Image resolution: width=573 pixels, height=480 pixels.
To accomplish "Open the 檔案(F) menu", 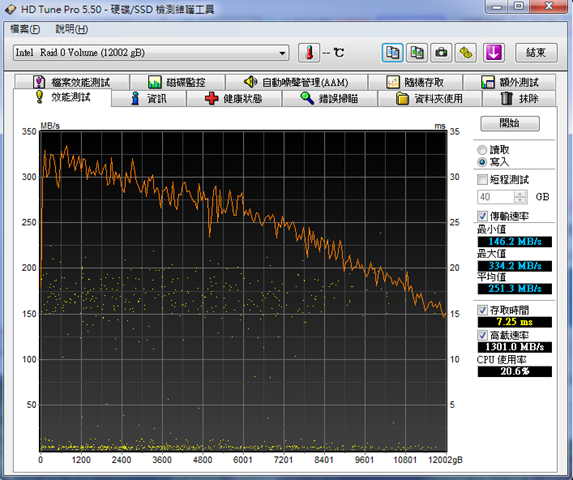I will [x=25, y=29].
